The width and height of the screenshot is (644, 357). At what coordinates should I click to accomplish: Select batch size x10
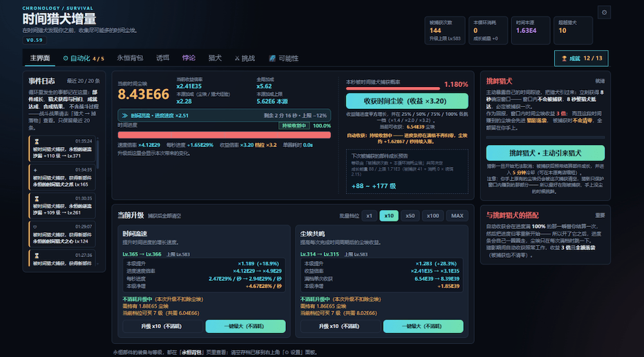389,216
